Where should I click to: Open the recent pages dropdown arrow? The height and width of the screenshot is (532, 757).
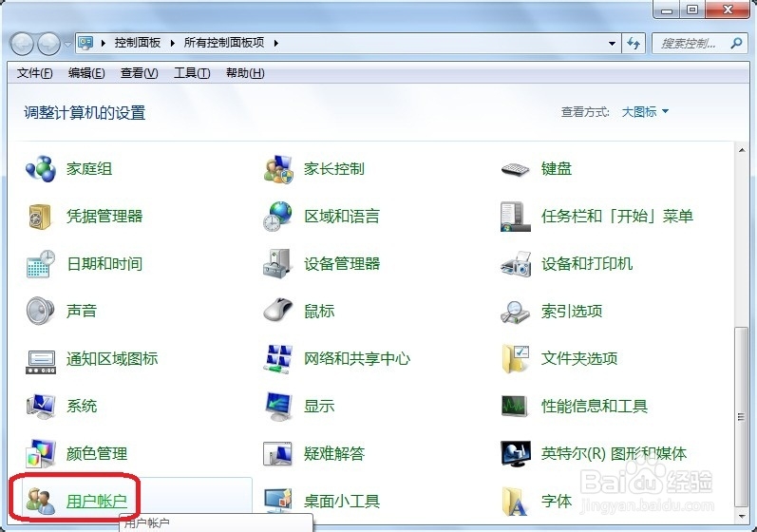(x=67, y=45)
